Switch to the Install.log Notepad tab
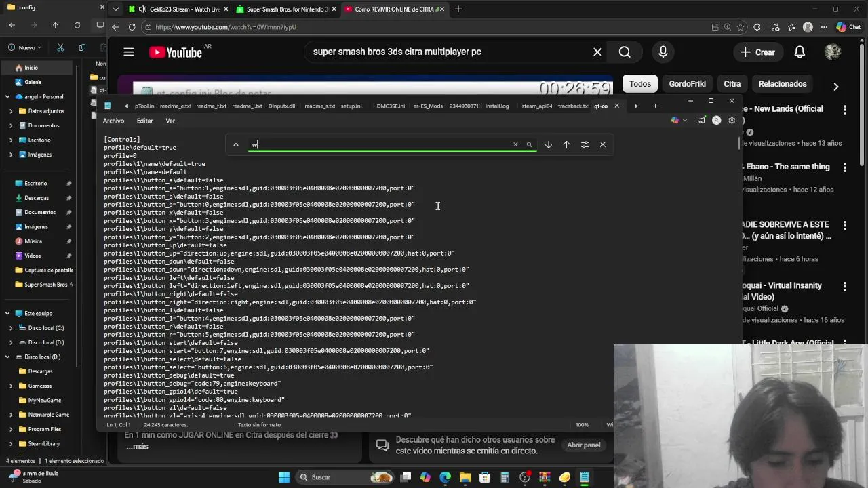Image resolution: width=868 pixels, height=488 pixels. tap(497, 106)
